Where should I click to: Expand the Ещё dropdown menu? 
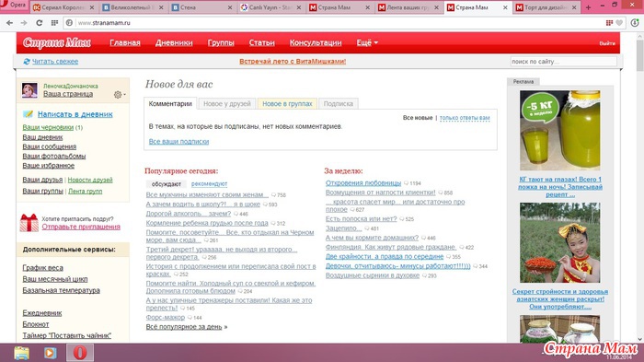(367, 42)
